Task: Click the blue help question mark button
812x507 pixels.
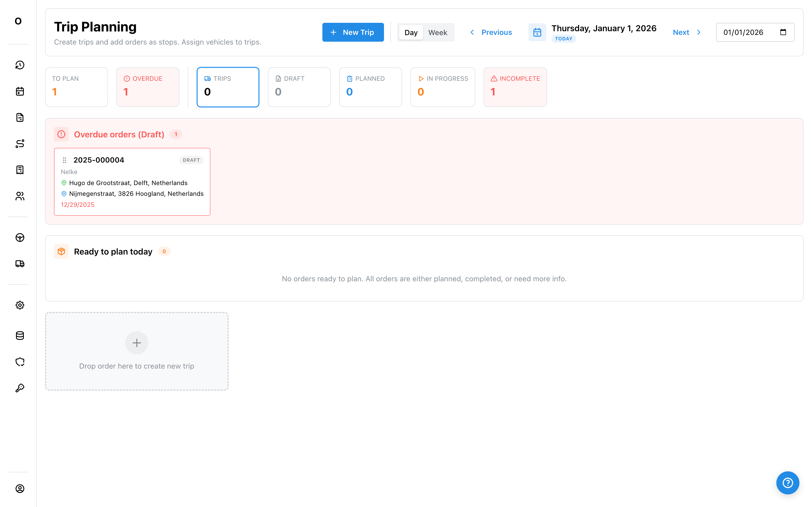Action: (787, 483)
